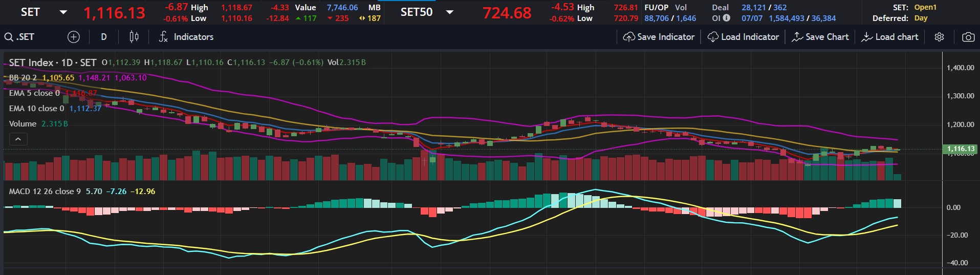
Task: Click the OI info icon
Action: 726,18
